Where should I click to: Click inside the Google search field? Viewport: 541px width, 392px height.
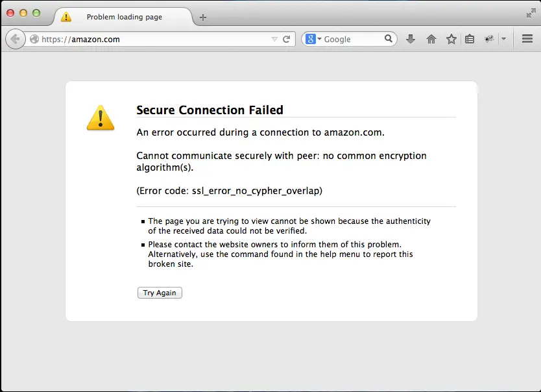[350, 38]
